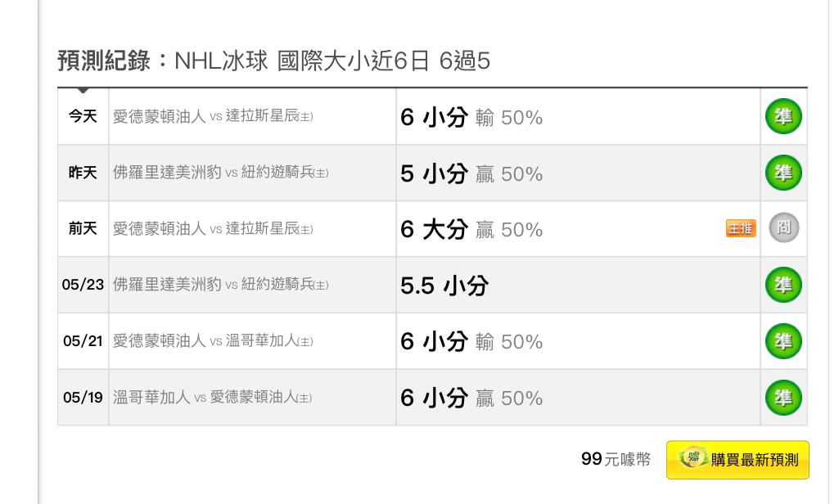Image resolution: width=839 pixels, height=504 pixels.
Task: Buy the latest prediction with 購買最新預測
Action: tap(738, 460)
